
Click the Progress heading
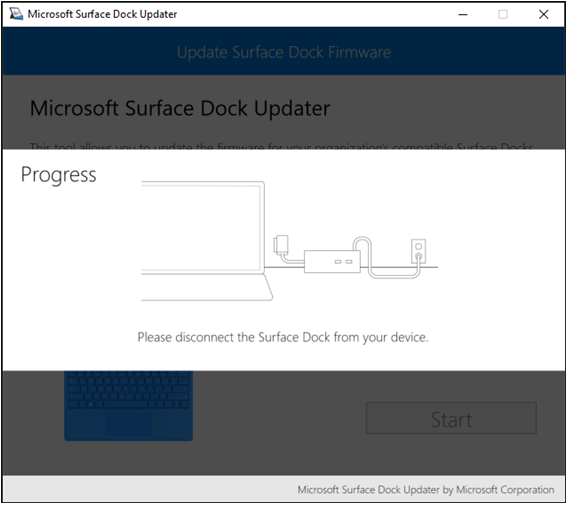pos(59,175)
